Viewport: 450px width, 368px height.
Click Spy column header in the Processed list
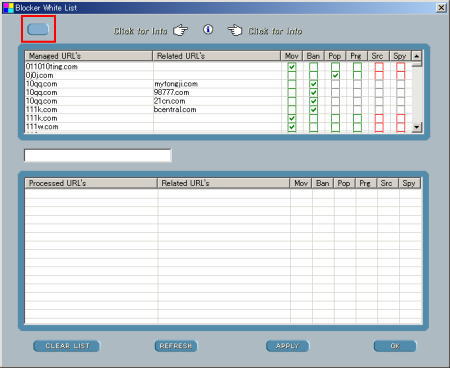click(x=409, y=183)
